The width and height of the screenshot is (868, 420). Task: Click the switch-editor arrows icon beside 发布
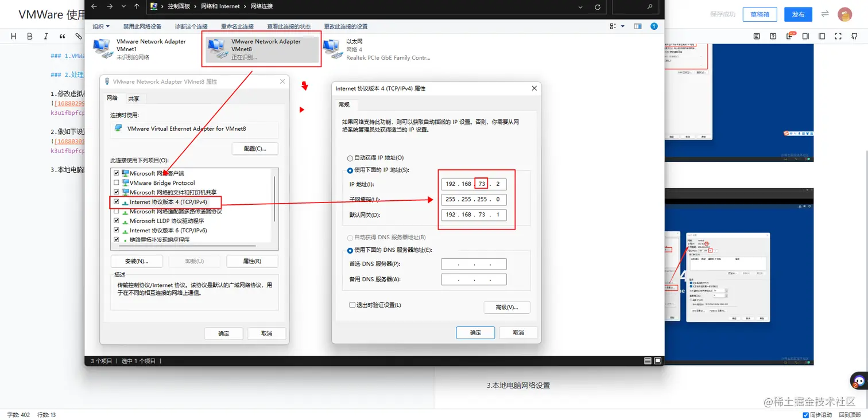pos(825,14)
